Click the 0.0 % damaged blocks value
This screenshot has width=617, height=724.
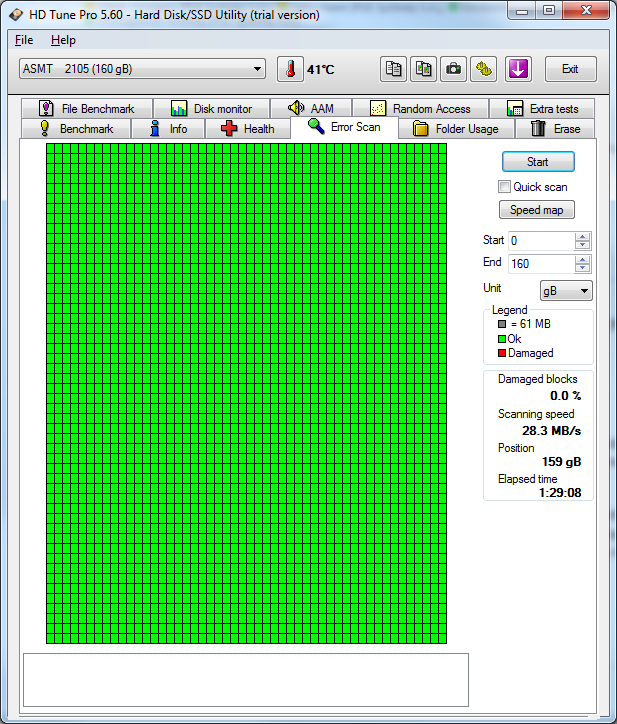click(x=565, y=396)
